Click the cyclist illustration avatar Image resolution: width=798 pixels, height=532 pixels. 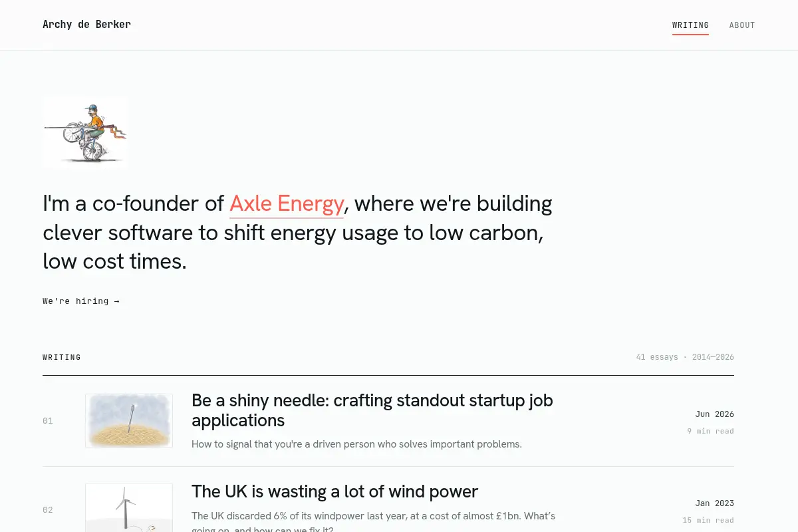click(x=85, y=133)
